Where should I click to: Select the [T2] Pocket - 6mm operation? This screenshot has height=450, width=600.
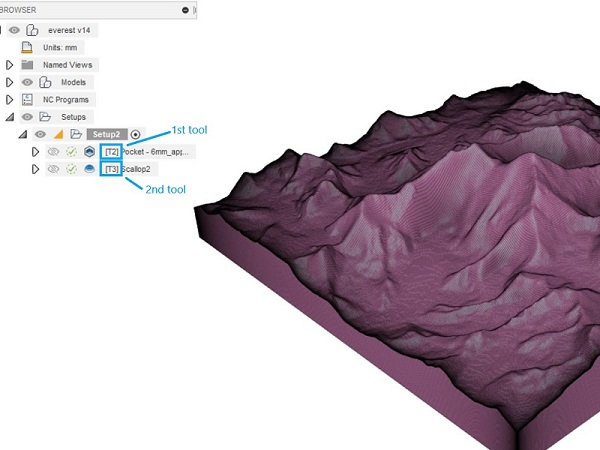pyautogui.click(x=147, y=152)
